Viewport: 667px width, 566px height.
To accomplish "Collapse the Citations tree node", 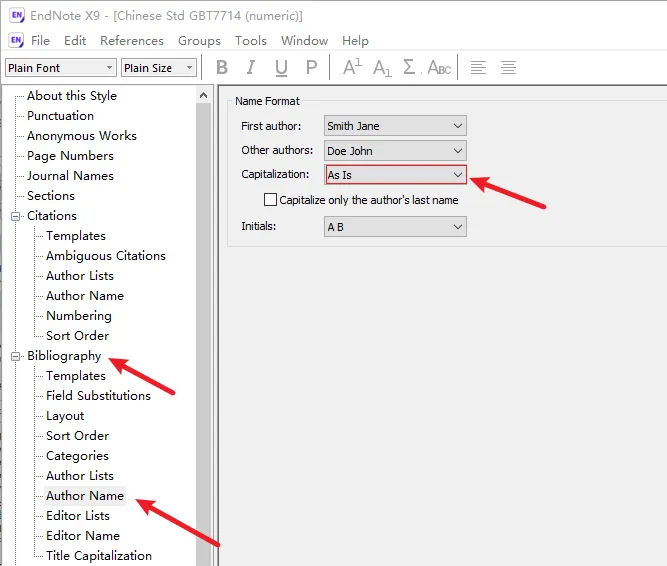I will 15,216.
